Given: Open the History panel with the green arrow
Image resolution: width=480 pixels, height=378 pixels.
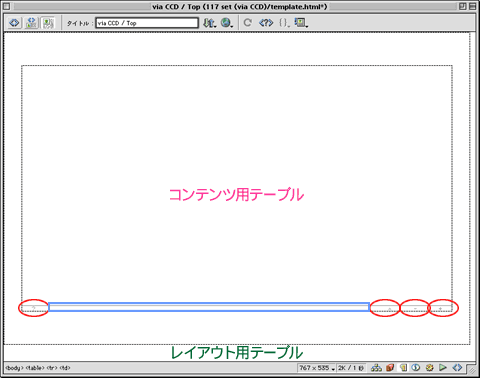Looking at the screenshot, I should (443, 368).
